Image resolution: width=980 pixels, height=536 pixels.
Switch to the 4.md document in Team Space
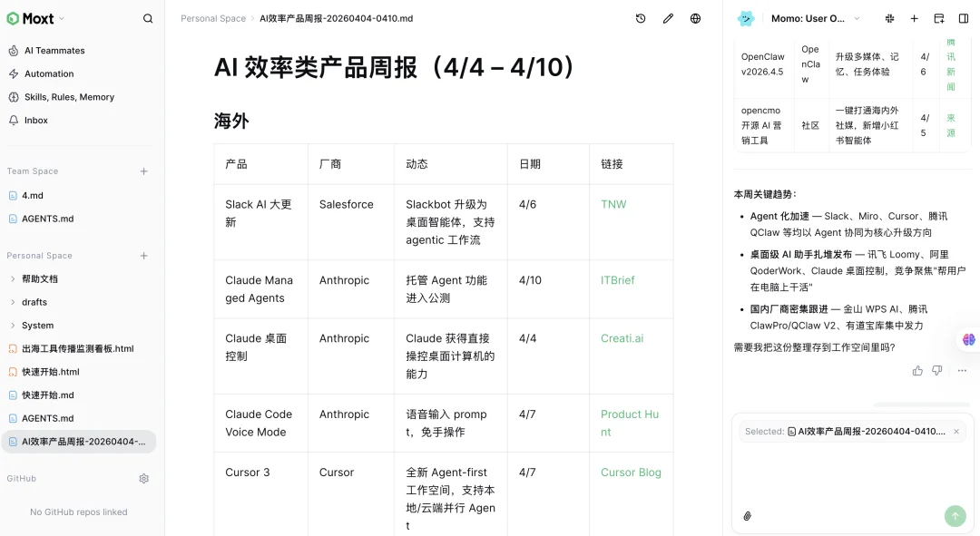tap(33, 195)
